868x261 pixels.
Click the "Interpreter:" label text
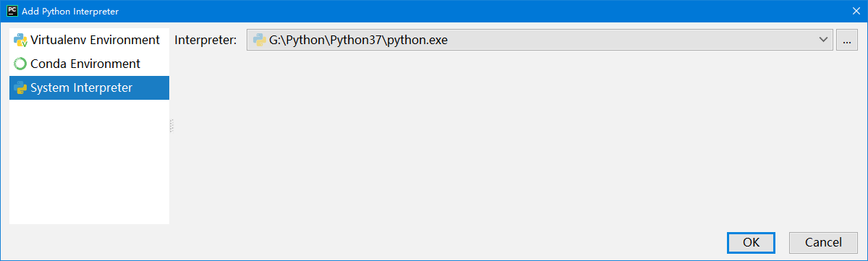[206, 40]
